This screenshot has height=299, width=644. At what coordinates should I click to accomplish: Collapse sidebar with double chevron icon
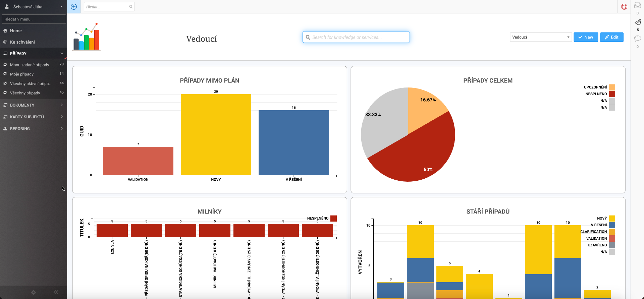[x=56, y=292]
